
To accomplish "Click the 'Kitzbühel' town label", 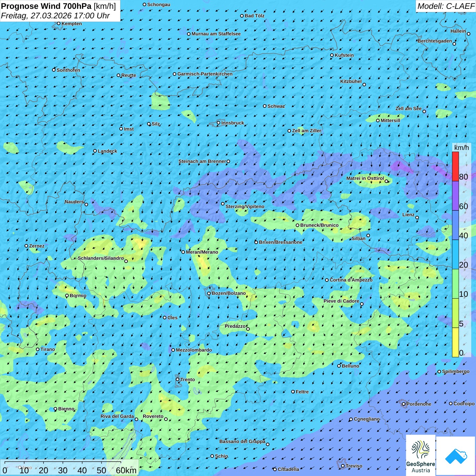I will tap(351, 81).
